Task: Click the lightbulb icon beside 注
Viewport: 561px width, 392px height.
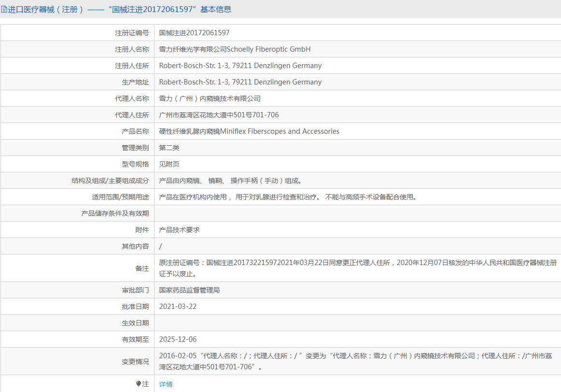Action: point(139,384)
